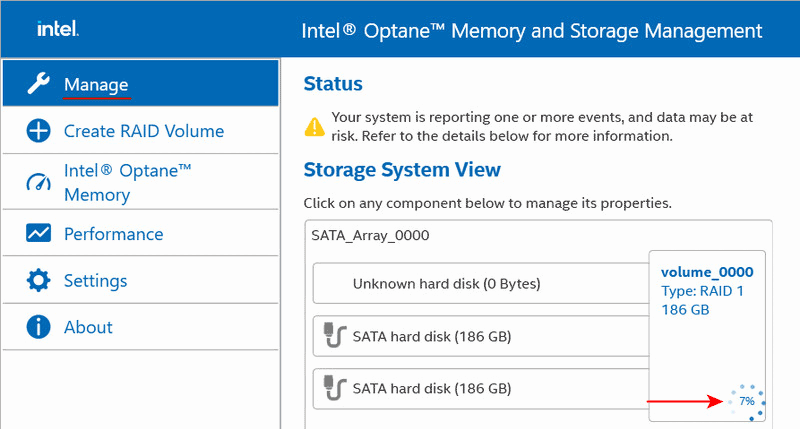Image resolution: width=800 pixels, height=429 pixels.
Task: Select the Unknown hard disk (0 Bytes) entry
Action: pos(446,284)
